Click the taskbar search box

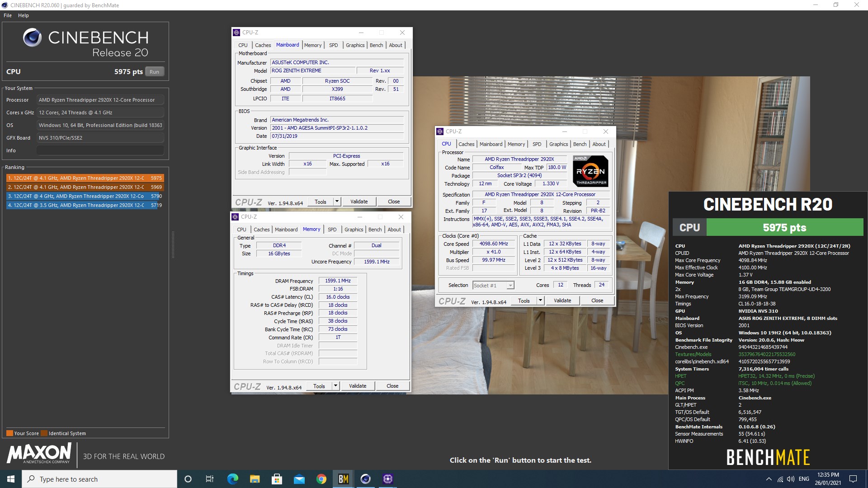(x=99, y=479)
